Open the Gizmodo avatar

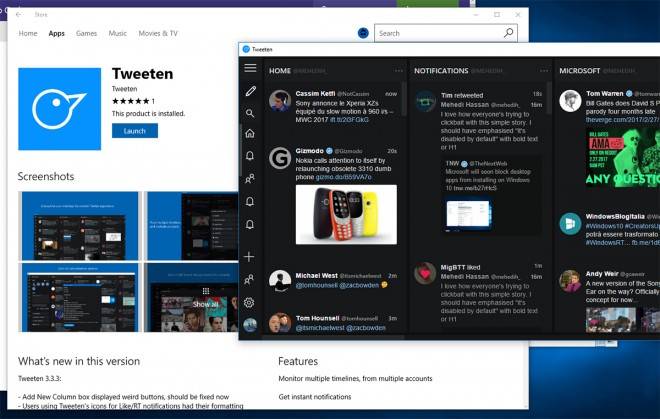click(280, 158)
